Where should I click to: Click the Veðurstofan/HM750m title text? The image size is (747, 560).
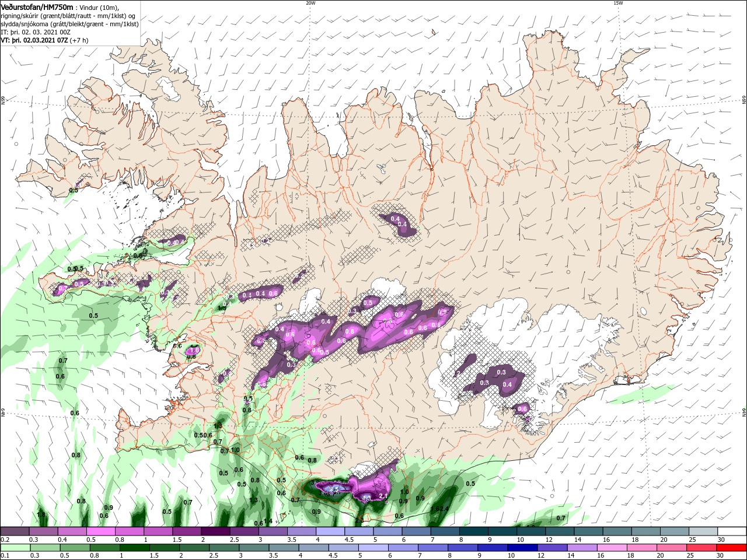pyautogui.click(x=37, y=6)
